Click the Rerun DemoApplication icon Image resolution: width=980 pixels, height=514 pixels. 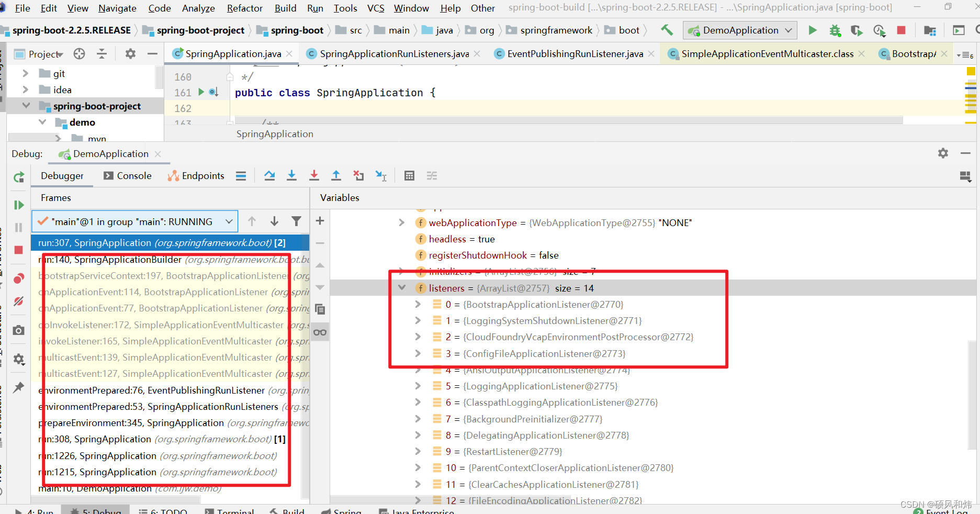coord(19,177)
